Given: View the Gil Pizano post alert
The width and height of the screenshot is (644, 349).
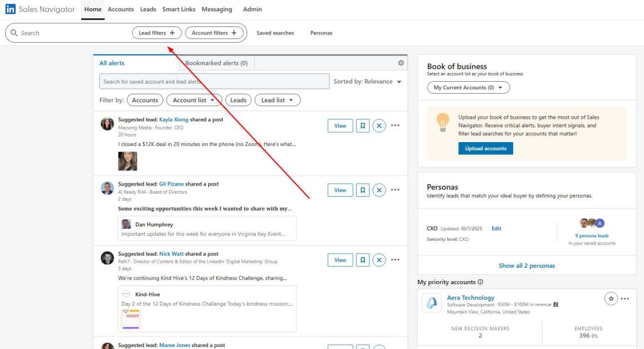Looking at the screenshot, I should coord(340,190).
